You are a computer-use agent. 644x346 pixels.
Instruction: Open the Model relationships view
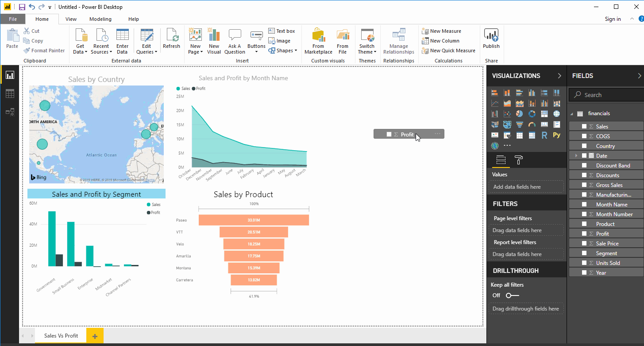pyautogui.click(x=10, y=112)
